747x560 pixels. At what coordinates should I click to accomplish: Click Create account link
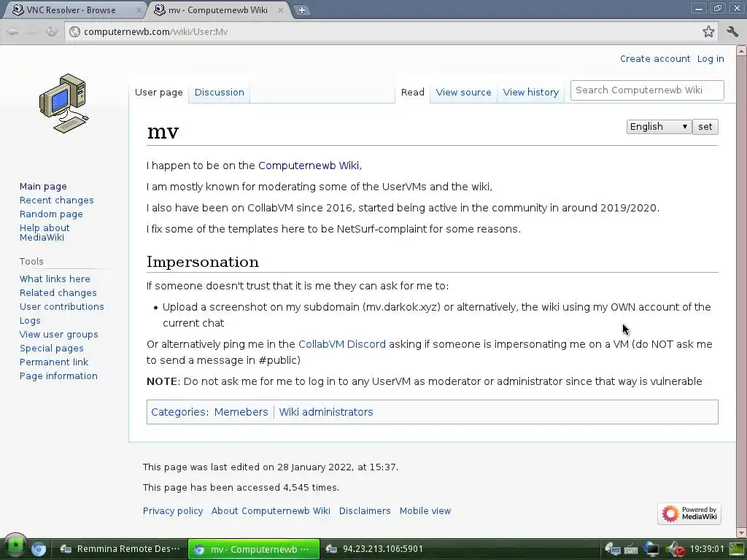pyautogui.click(x=655, y=58)
